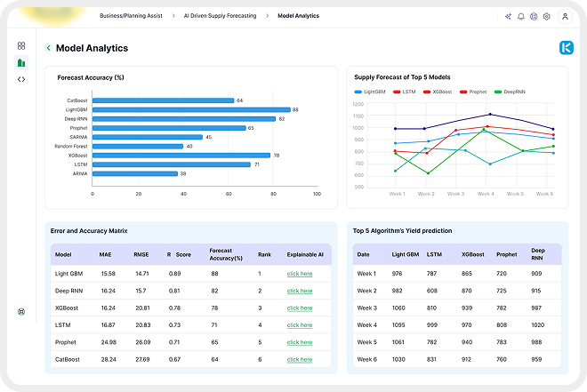The image size is (587, 392).
Task: Click the help lifebuoy icon in header
Action: click(x=534, y=16)
